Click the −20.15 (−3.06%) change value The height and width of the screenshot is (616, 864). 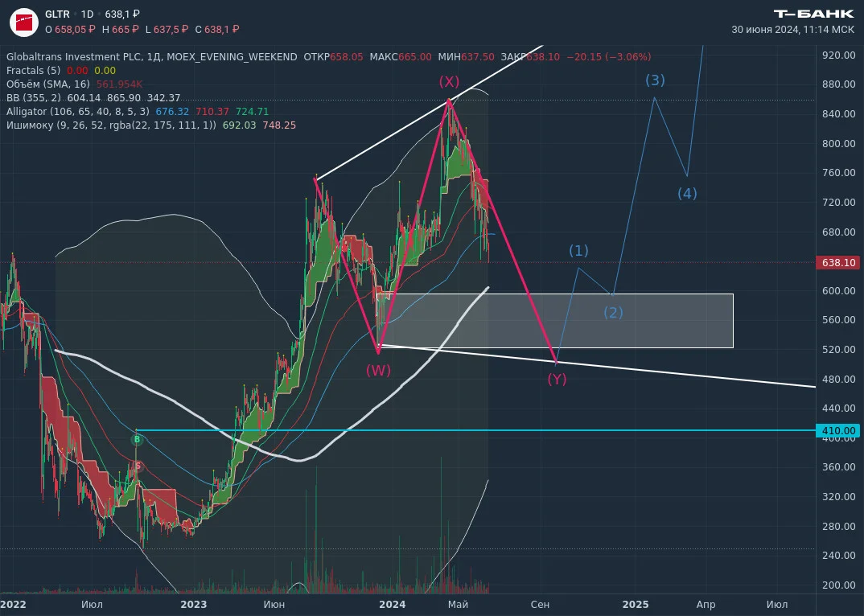point(609,57)
